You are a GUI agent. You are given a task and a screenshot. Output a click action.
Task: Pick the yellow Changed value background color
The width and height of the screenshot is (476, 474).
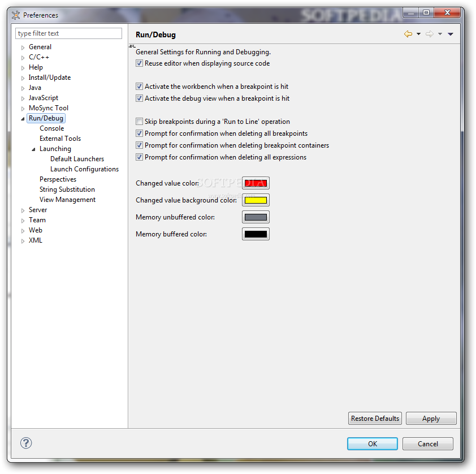pos(256,200)
